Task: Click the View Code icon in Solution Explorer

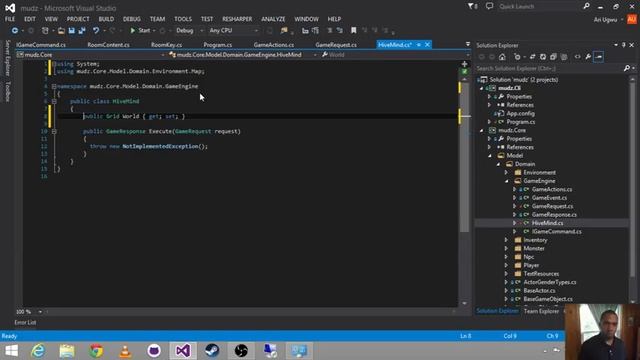Action: coord(577,57)
